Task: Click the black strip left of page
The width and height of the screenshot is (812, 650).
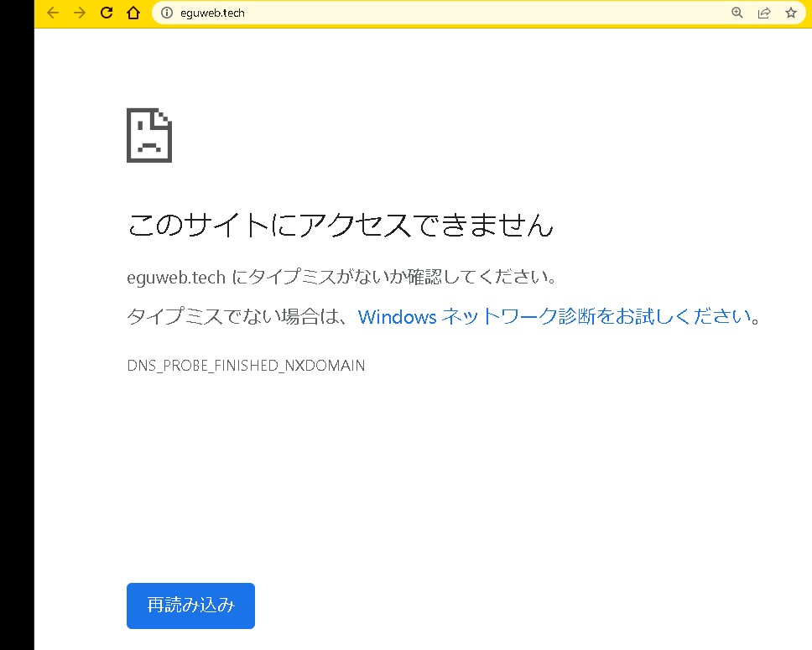Action: 17,335
